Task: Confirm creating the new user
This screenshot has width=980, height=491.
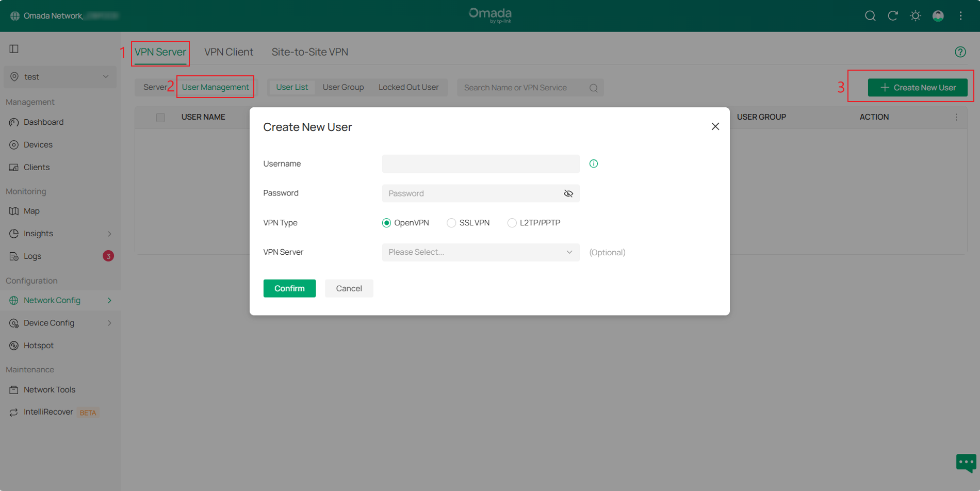Action: tap(289, 288)
